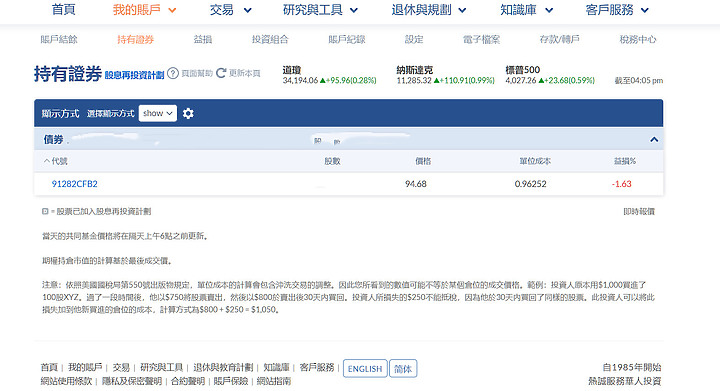Click the 道瓊 index value 34,194.06
This screenshot has width=720, height=391.
[x=300, y=80]
